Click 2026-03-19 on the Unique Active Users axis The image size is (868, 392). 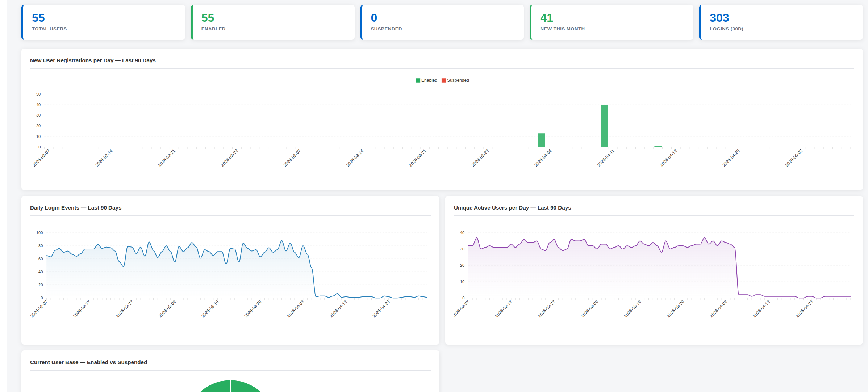coord(633,309)
